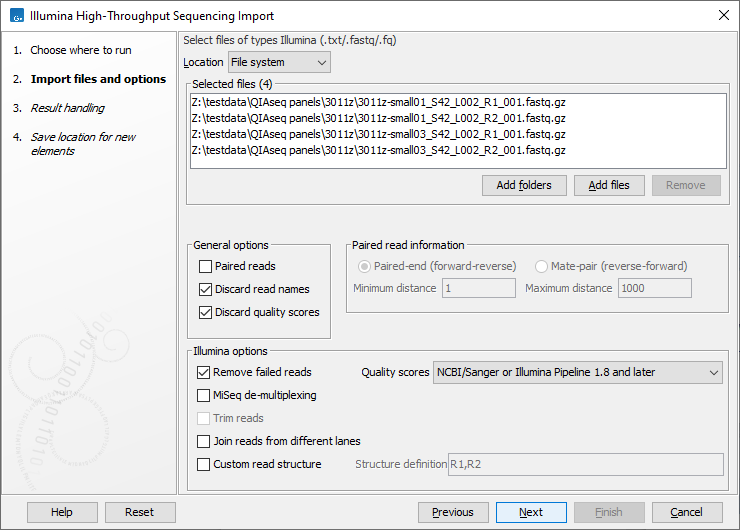740x530 pixels.
Task: Uncheck Discard read names option
Action: (x=206, y=290)
